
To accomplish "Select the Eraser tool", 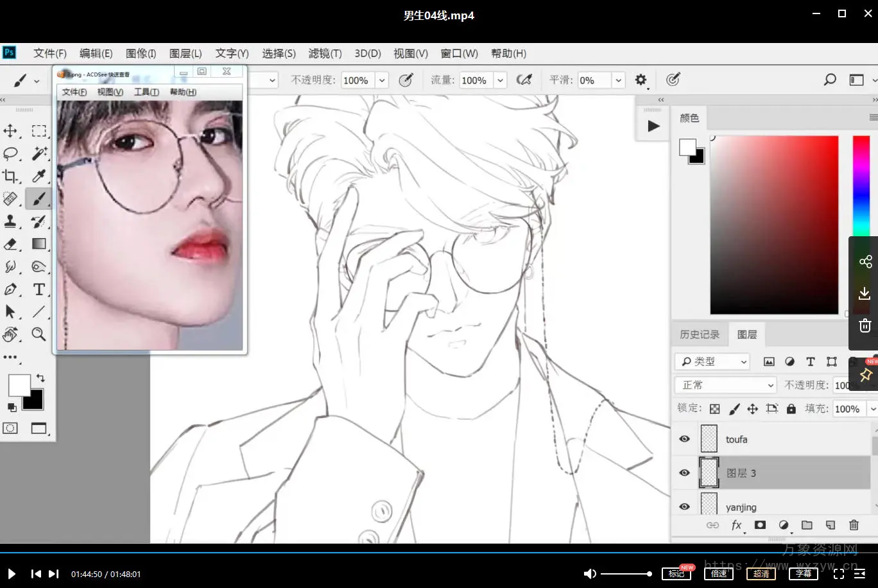I will pos(10,244).
